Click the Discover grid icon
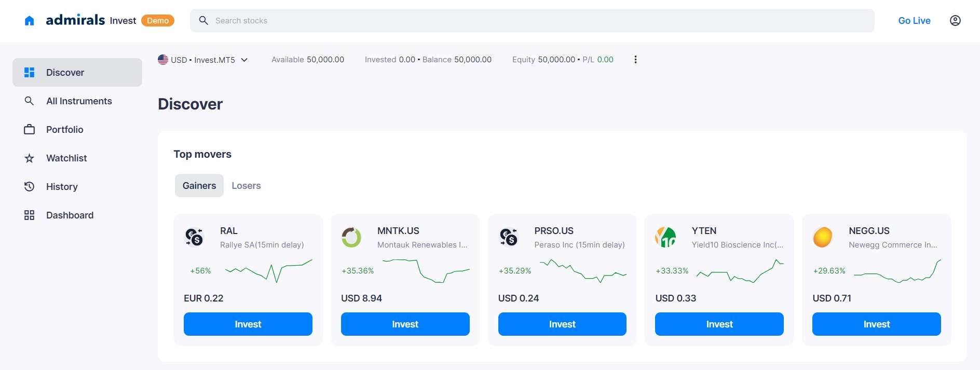 coord(30,72)
